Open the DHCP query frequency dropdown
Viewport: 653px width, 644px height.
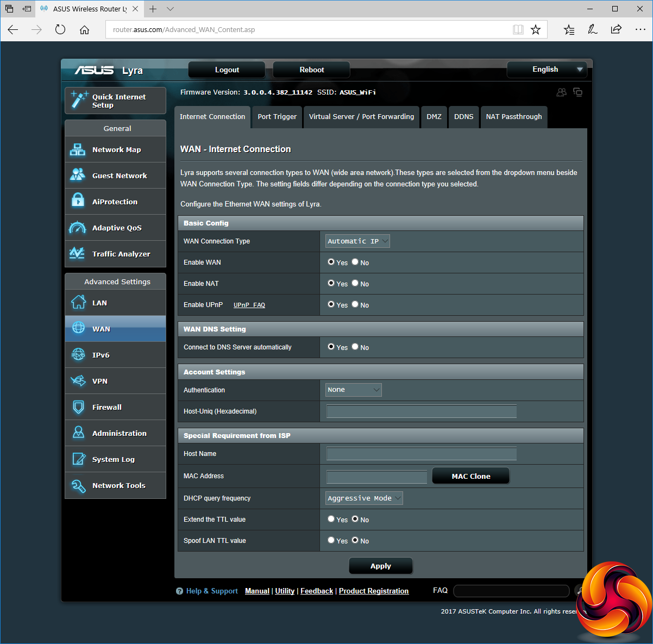coord(364,498)
